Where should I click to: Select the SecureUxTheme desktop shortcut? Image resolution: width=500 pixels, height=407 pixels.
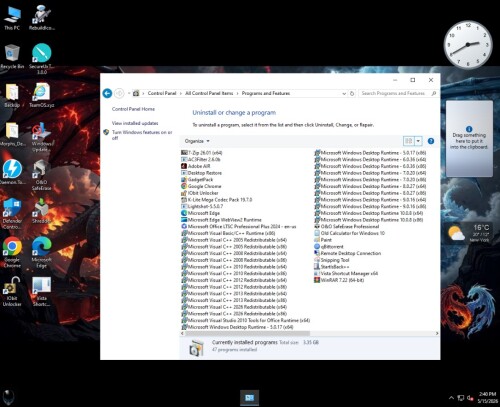click(x=42, y=59)
